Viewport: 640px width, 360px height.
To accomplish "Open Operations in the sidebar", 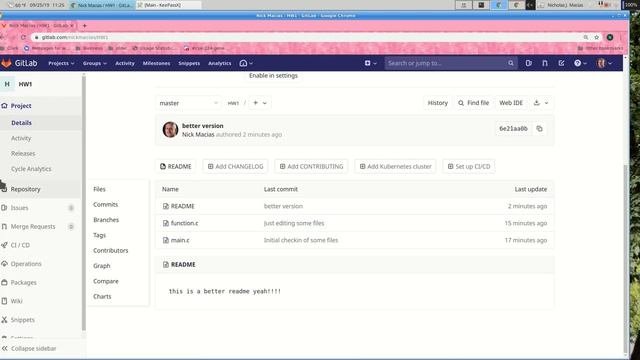I will (41, 264).
